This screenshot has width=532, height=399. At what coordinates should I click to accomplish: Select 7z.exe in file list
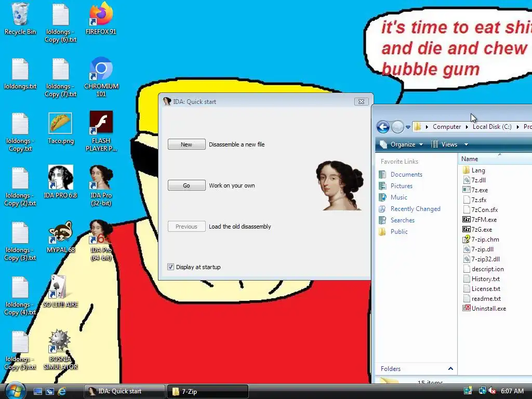point(475,190)
